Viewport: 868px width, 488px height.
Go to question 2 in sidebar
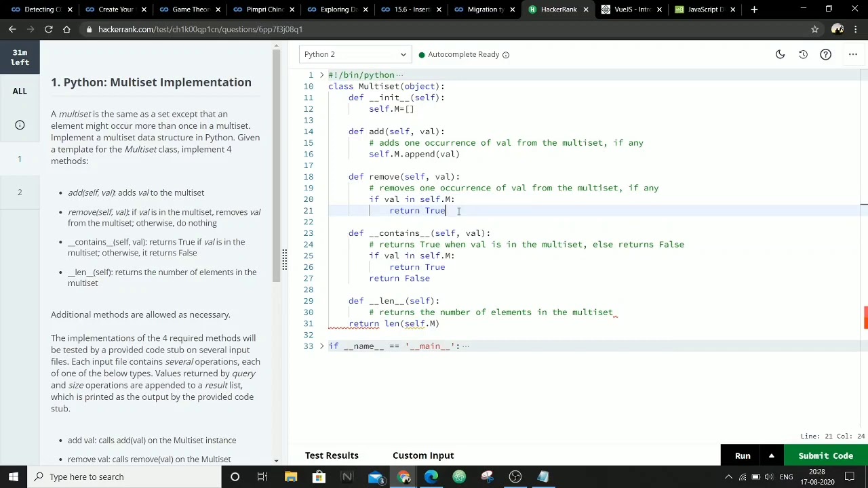pos(20,192)
